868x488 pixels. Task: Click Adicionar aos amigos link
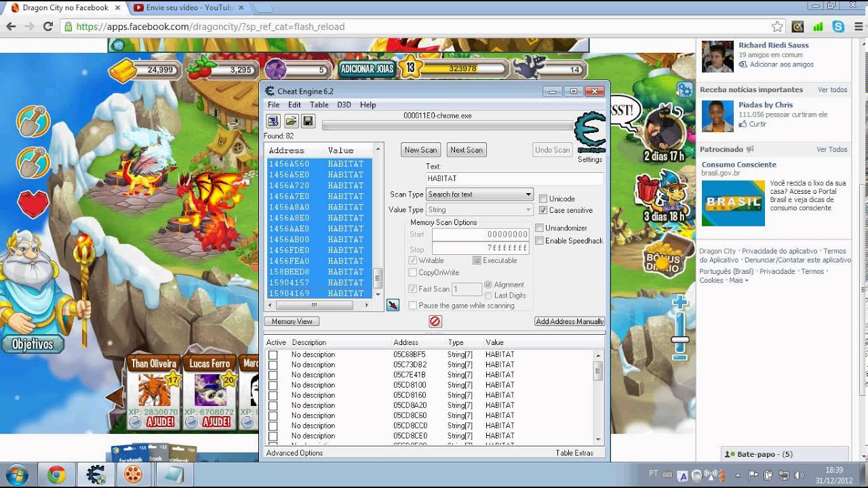tap(781, 64)
